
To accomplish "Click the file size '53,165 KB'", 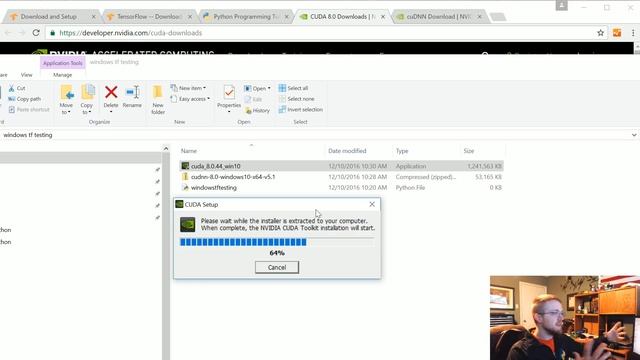I will (488, 177).
